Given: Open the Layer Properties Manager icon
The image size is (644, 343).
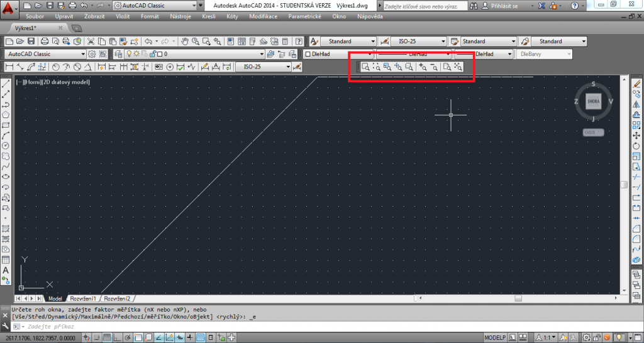Looking at the screenshot, I should coord(118,54).
